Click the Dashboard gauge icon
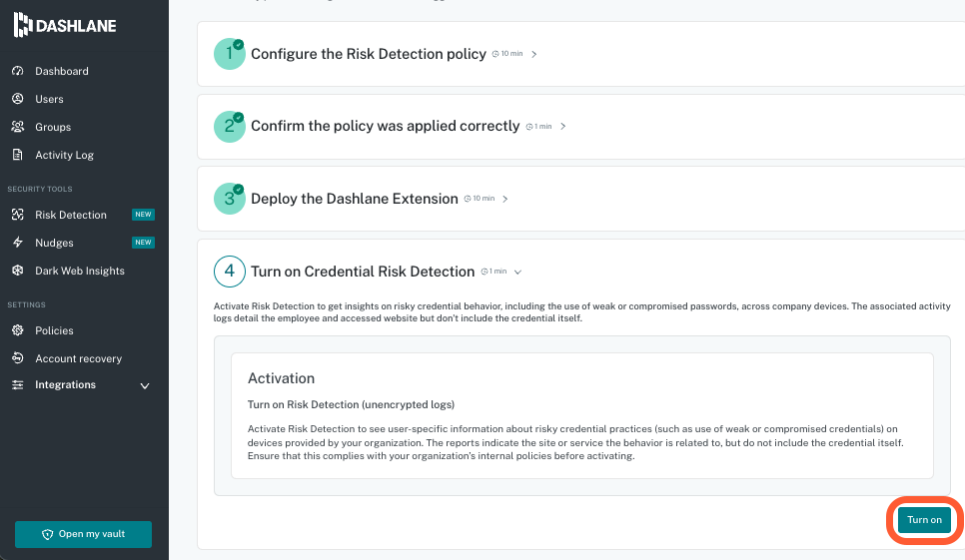Screen dimensions: 965x560 [x=17, y=71]
